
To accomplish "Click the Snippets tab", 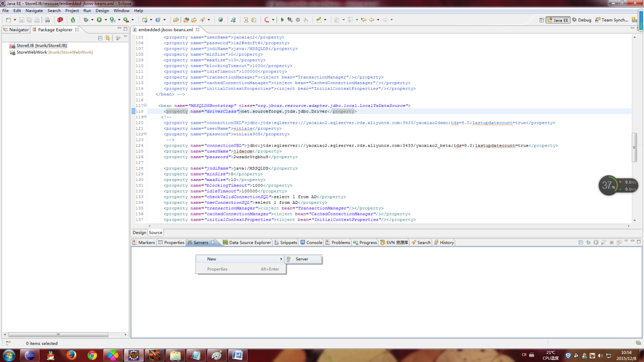I will (x=286, y=242).
